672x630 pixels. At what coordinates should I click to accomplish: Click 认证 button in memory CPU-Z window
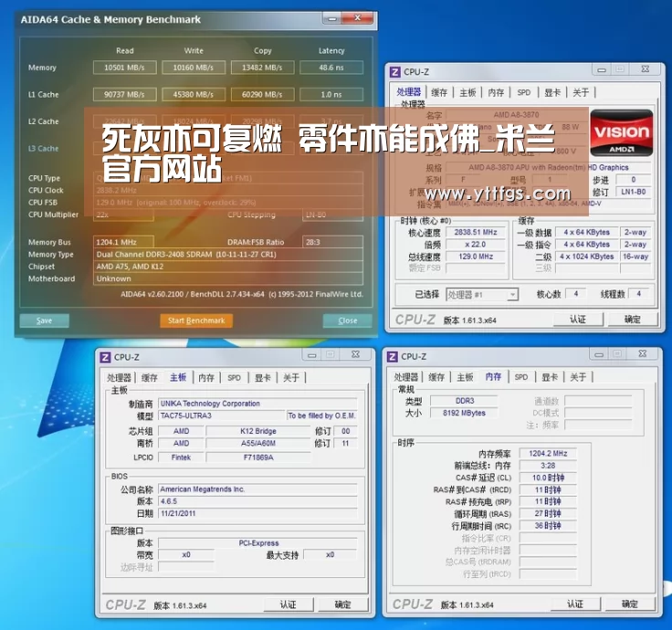point(575,604)
